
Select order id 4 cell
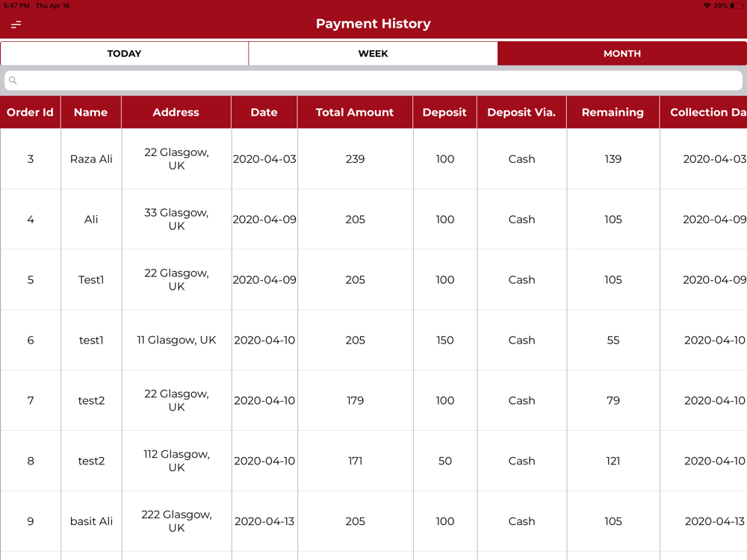[31, 220]
